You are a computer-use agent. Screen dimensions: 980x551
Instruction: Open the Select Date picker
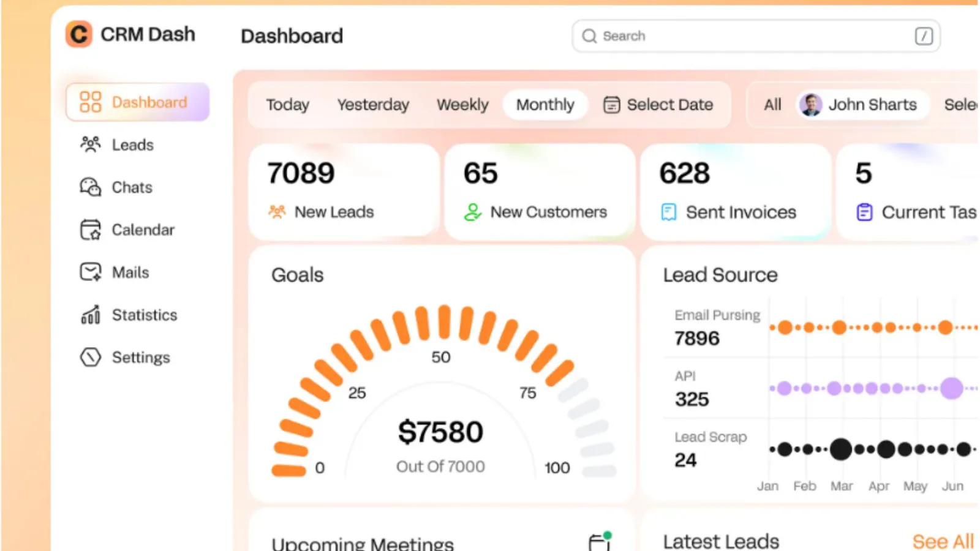[658, 105]
